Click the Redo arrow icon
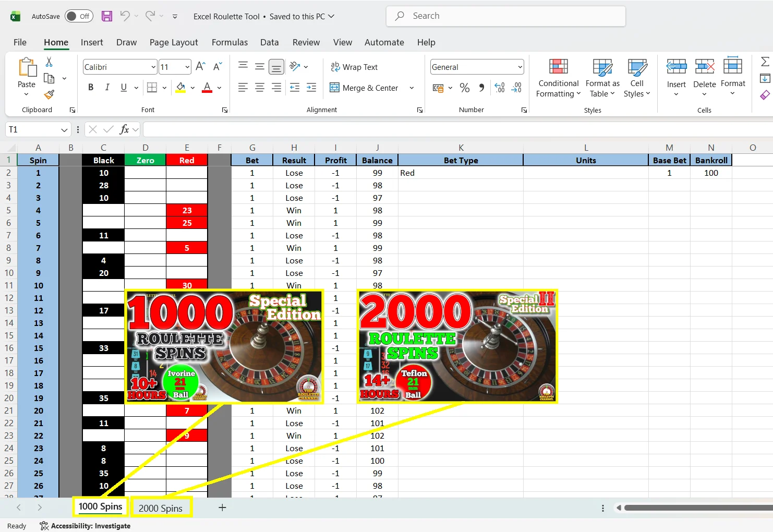The height and width of the screenshot is (532, 773). [150, 16]
